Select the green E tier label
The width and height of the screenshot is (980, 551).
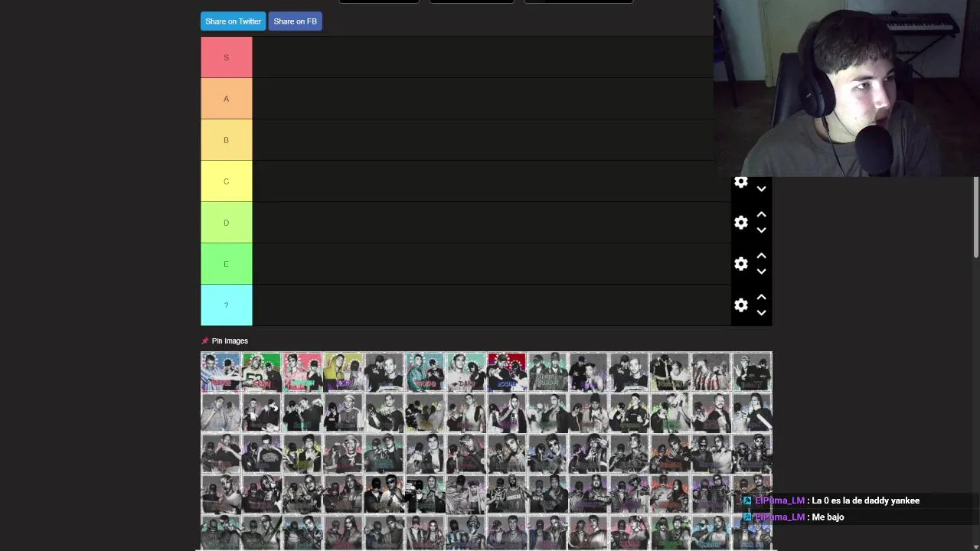(x=226, y=264)
